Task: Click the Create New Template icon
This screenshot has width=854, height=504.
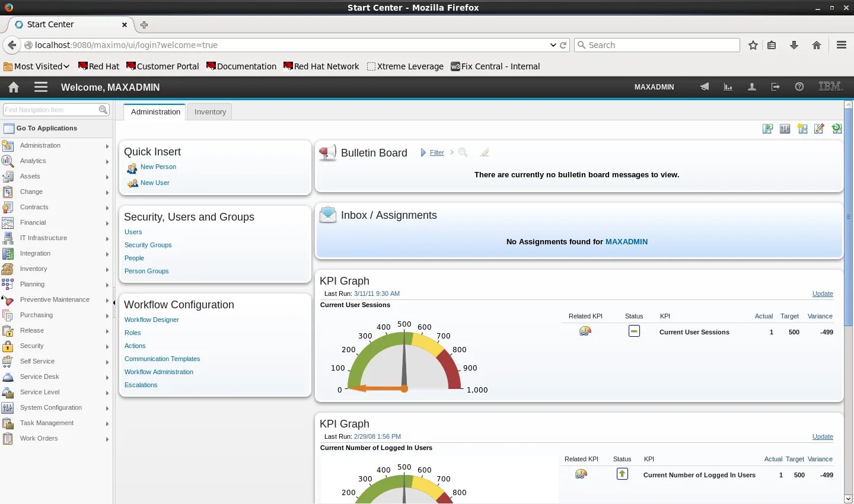Action: [802, 129]
